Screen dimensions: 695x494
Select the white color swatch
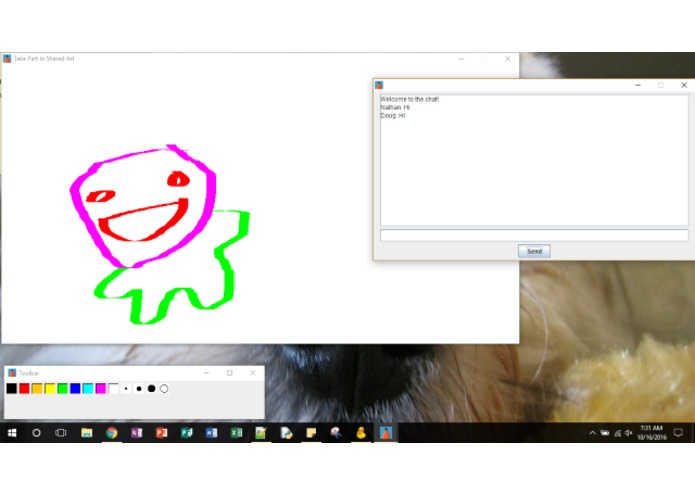coord(113,389)
